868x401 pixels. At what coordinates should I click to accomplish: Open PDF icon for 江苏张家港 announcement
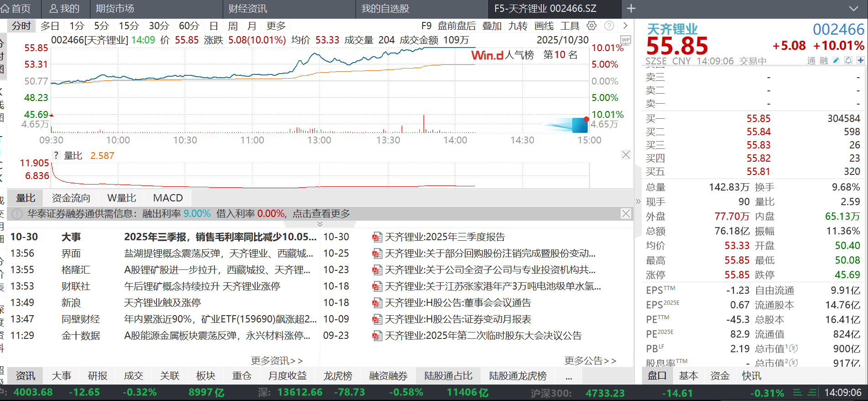[377, 286]
